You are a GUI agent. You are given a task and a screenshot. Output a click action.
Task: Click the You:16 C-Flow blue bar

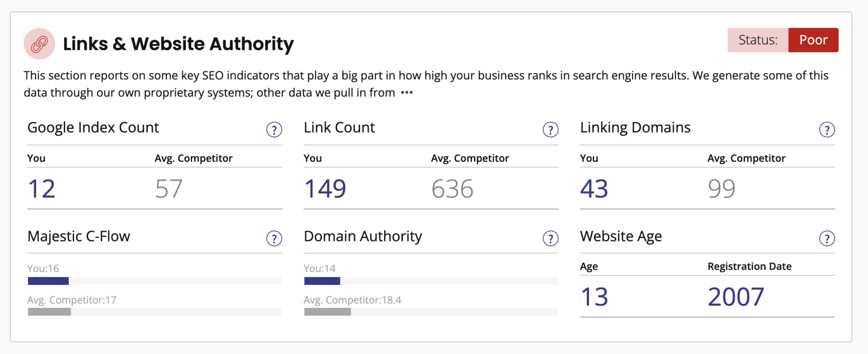tap(48, 281)
